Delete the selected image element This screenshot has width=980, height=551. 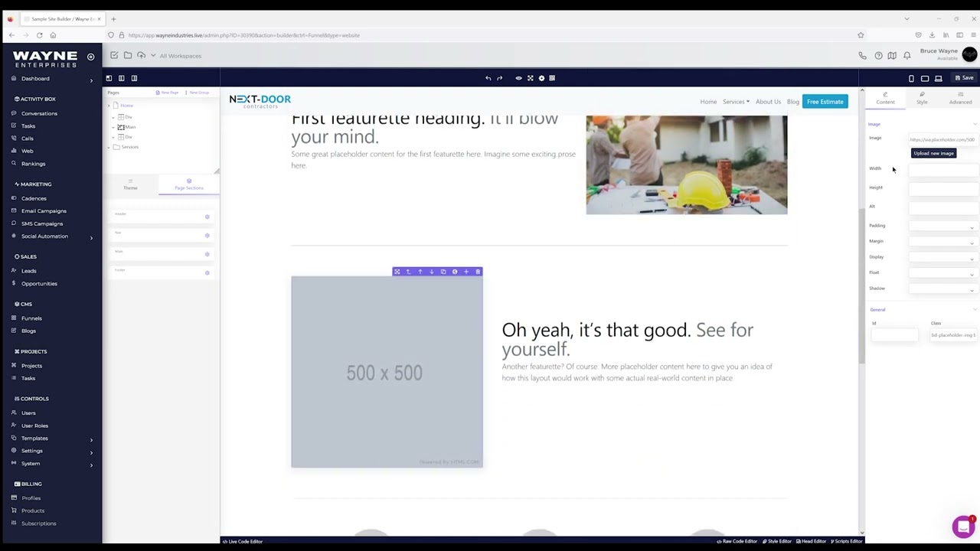478,272
